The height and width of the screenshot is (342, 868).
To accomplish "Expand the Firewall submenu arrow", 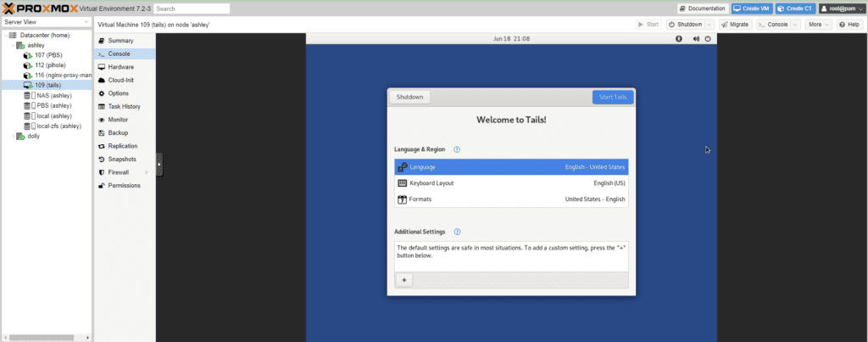I will (x=147, y=172).
